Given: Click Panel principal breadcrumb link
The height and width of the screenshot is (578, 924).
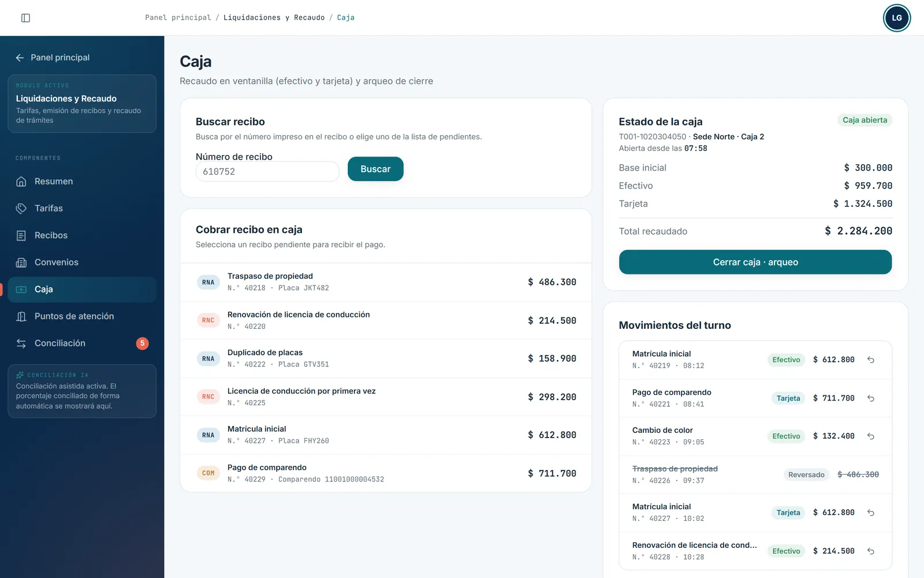Looking at the screenshot, I should (x=178, y=18).
